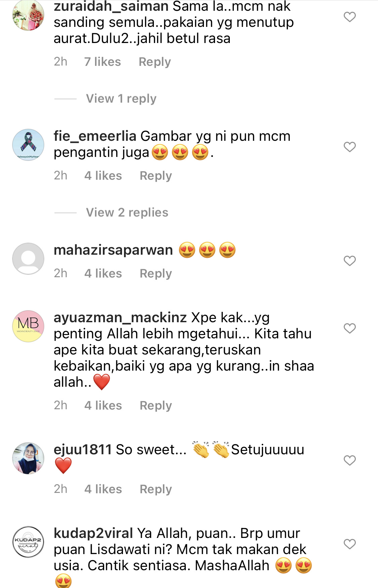Tap heart on fie_emeerlia's comment
Viewport: 378px width, 588px height.
point(349,147)
